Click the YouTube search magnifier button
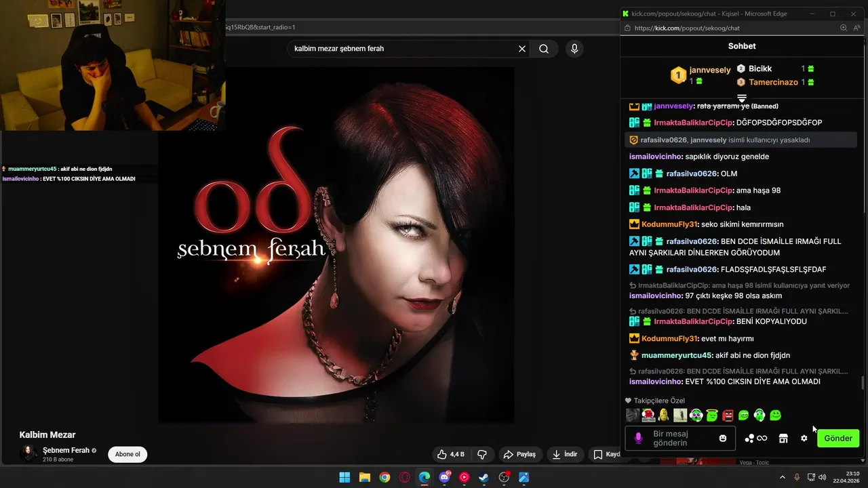 pyautogui.click(x=544, y=49)
